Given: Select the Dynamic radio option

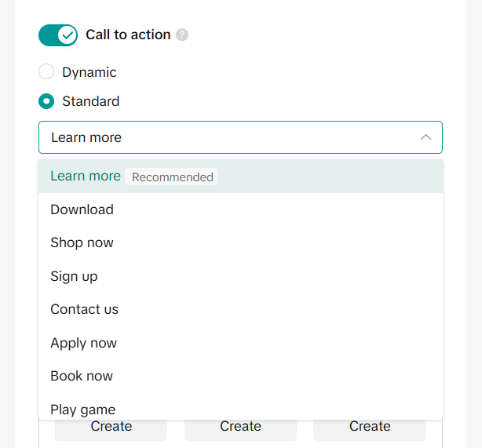Looking at the screenshot, I should coord(46,72).
